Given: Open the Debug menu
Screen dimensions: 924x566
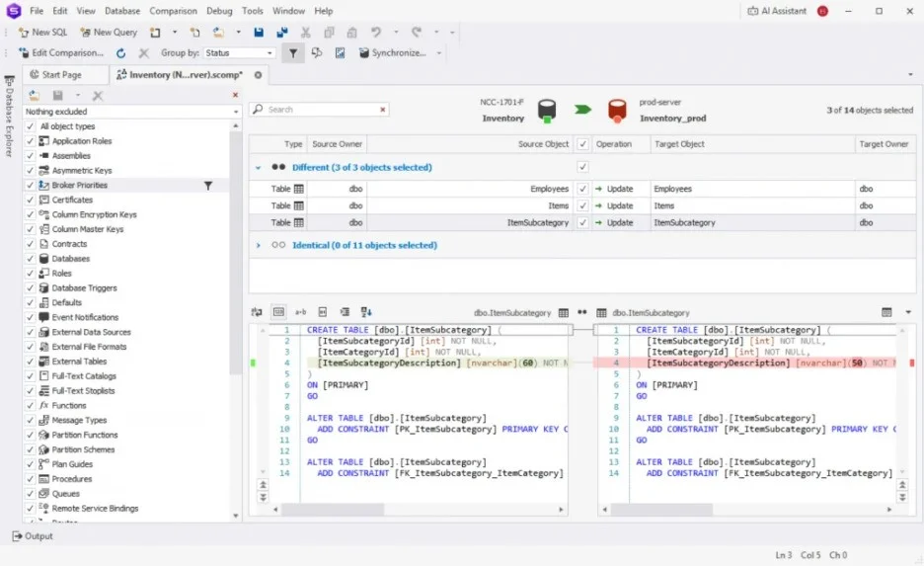Looking at the screenshot, I should click(219, 11).
